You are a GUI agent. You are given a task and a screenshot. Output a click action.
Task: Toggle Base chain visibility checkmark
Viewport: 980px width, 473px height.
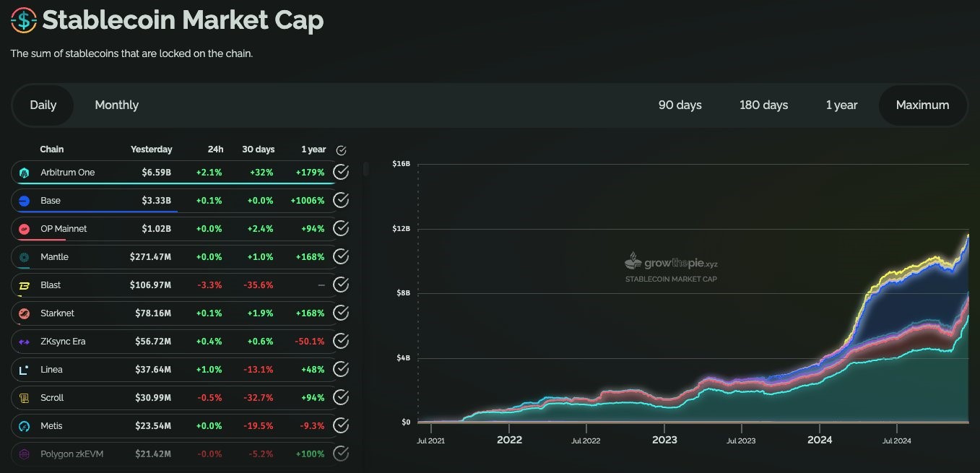(341, 200)
